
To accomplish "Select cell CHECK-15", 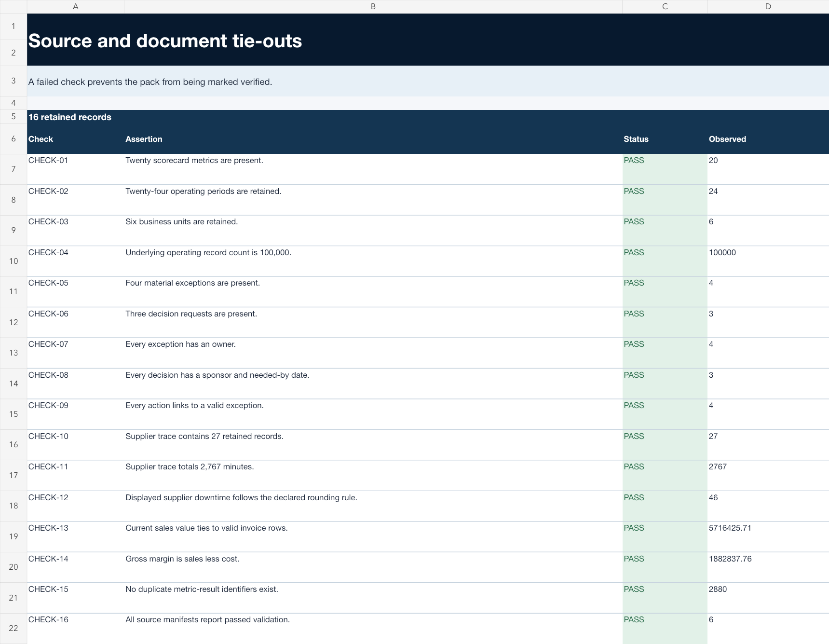I will pos(75,598).
